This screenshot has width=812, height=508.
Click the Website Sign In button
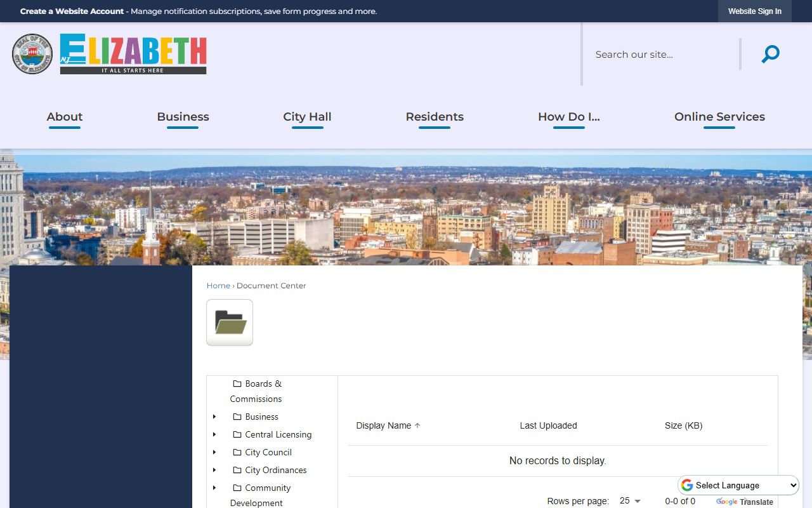coord(754,11)
